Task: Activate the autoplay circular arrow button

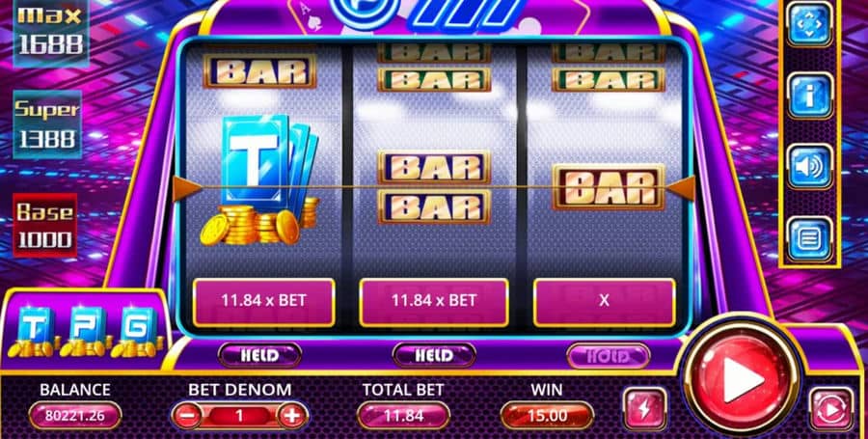Action: coord(832,410)
